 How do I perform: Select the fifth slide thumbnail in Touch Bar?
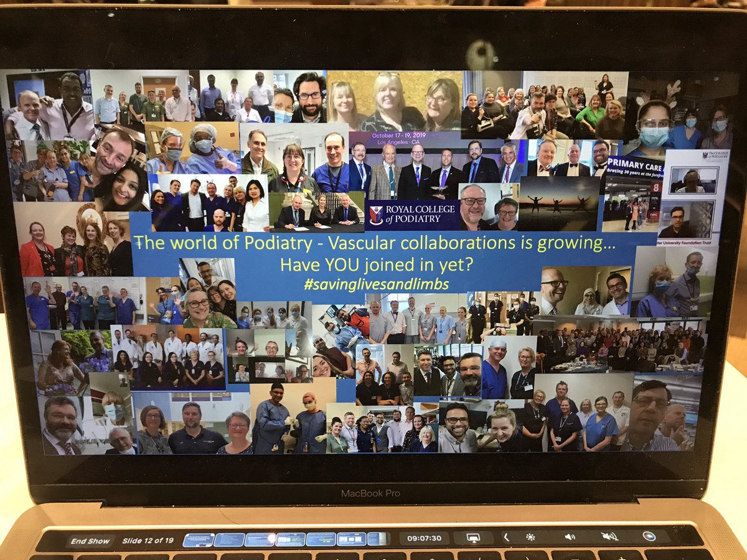pos(321,539)
